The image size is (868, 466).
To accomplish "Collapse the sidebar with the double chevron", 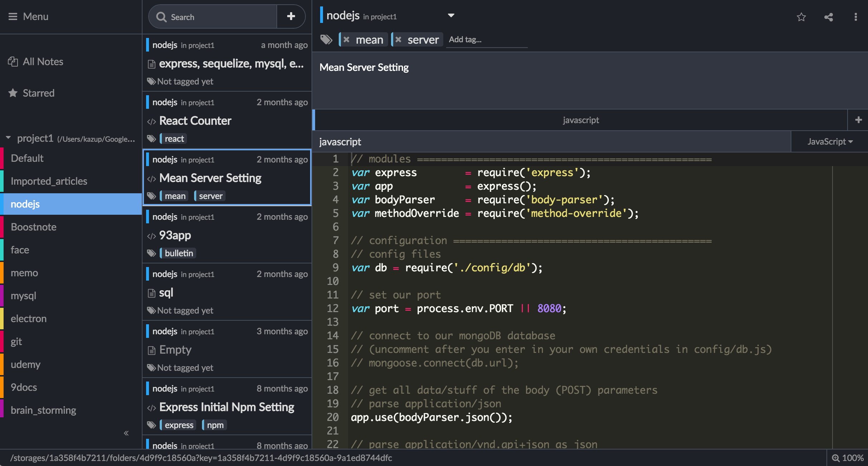I will pos(126,433).
